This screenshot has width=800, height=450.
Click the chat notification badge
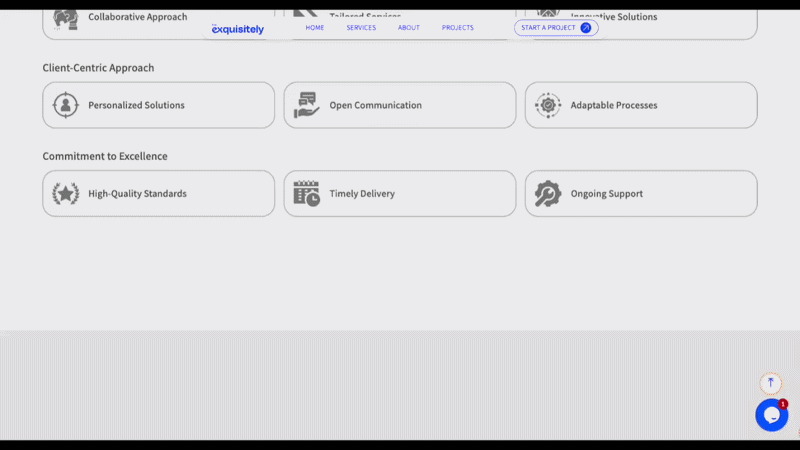coord(783,404)
